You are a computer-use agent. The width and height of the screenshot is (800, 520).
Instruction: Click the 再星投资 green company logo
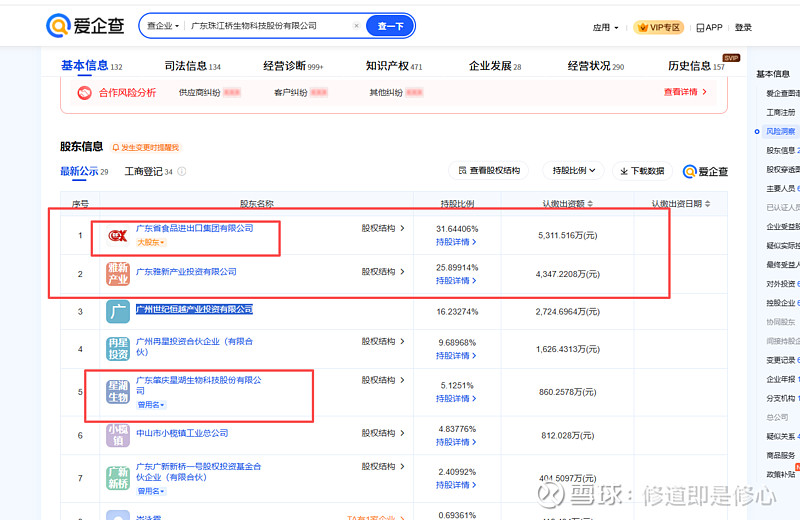(118, 347)
